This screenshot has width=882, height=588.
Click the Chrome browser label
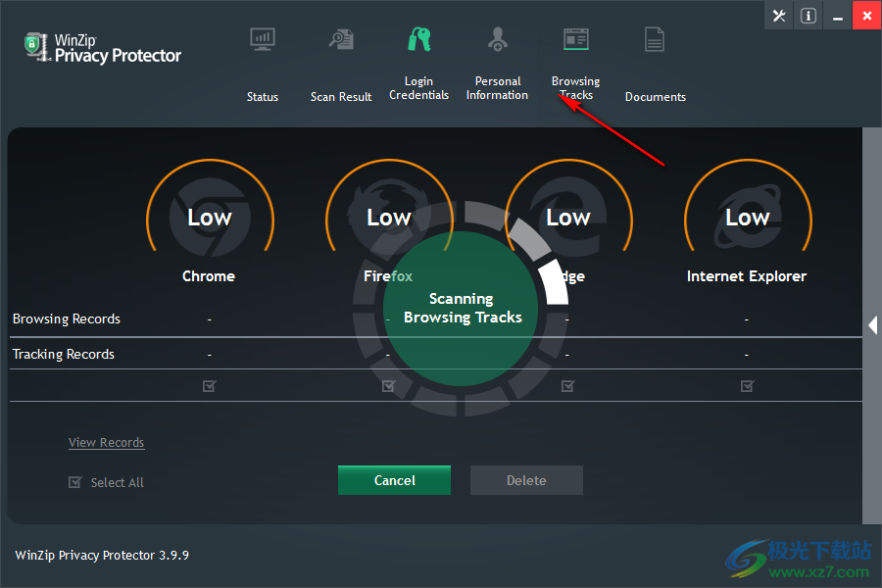pyautogui.click(x=209, y=276)
